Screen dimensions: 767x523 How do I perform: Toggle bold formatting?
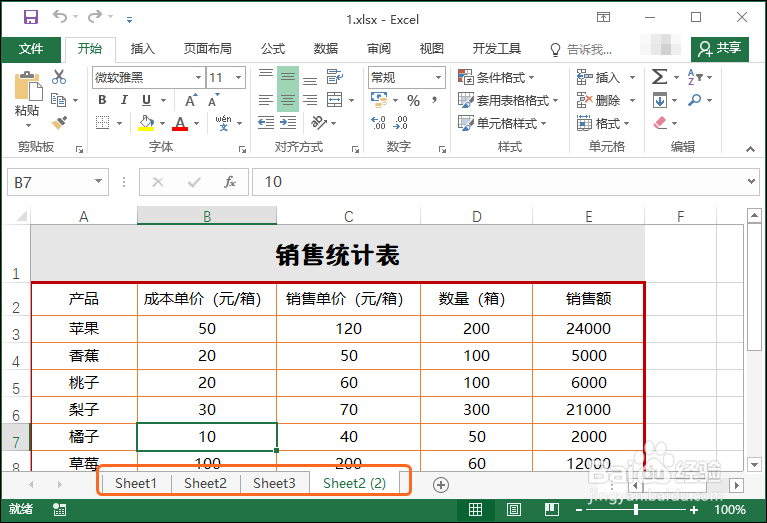102,100
